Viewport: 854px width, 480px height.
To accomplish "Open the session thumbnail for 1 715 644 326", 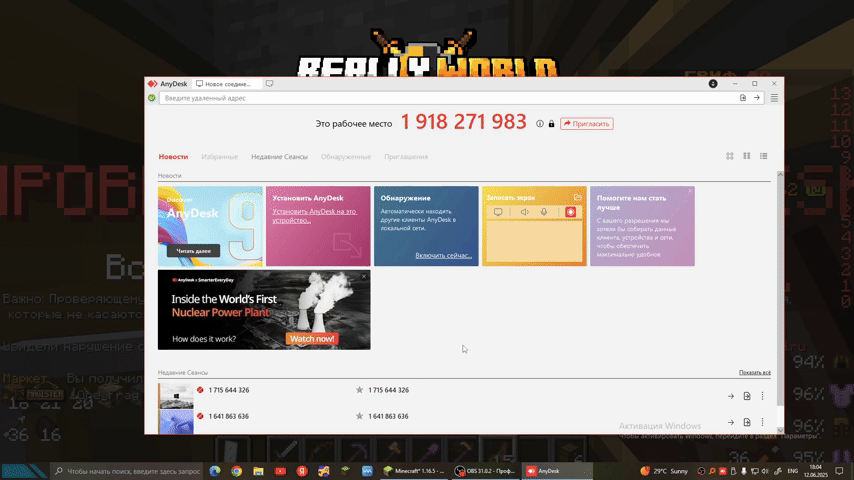I will 176,396.
